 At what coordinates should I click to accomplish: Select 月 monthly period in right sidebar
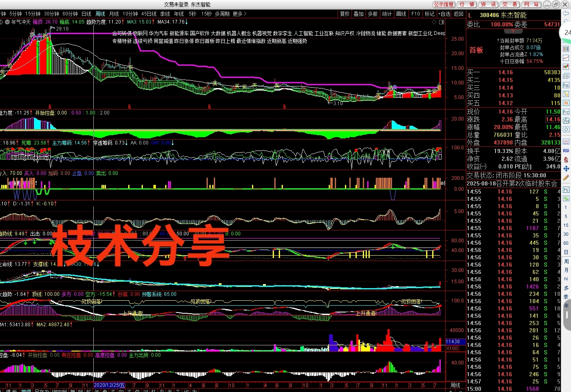click(566, 270)
